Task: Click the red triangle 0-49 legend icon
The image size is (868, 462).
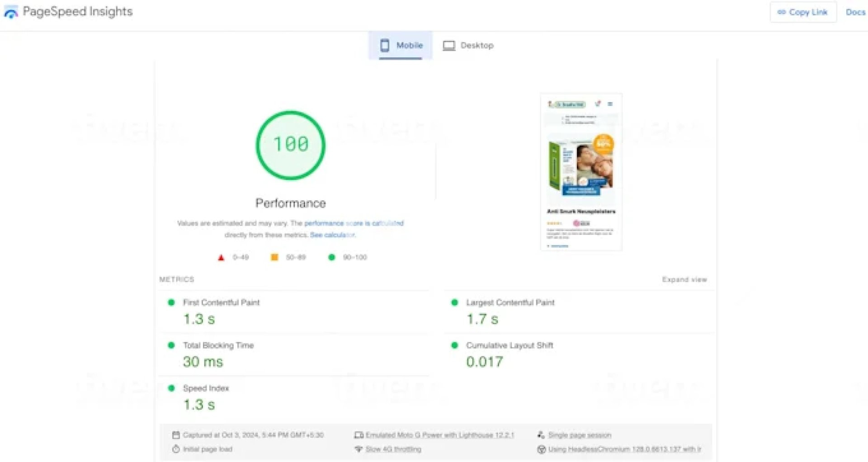Action: click(x=221, y=258)
